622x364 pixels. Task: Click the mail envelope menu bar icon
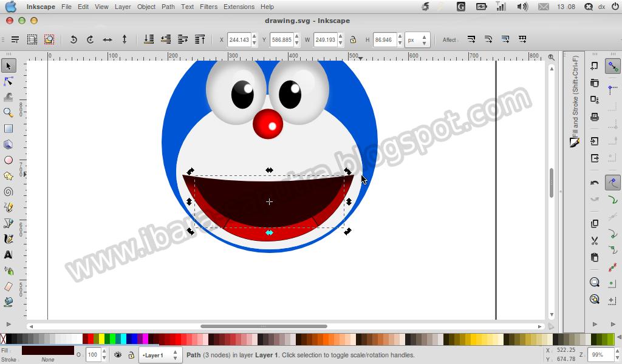point(543,7)
